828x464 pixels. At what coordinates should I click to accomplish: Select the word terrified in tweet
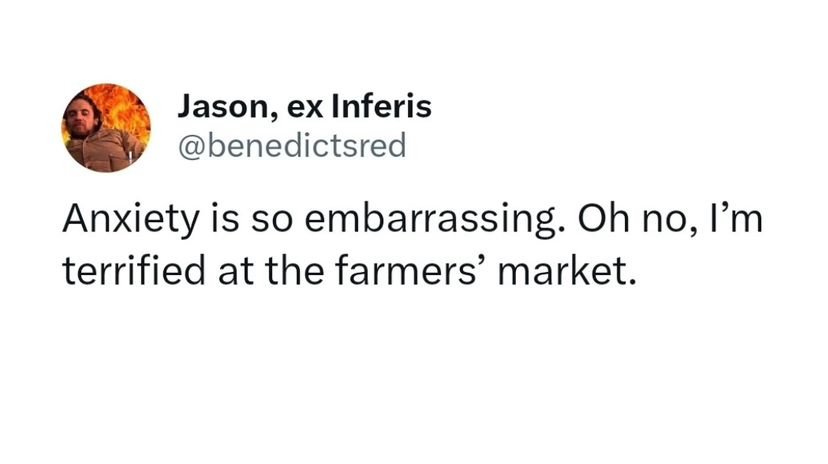pyautogui.click(x=134, y=271)
